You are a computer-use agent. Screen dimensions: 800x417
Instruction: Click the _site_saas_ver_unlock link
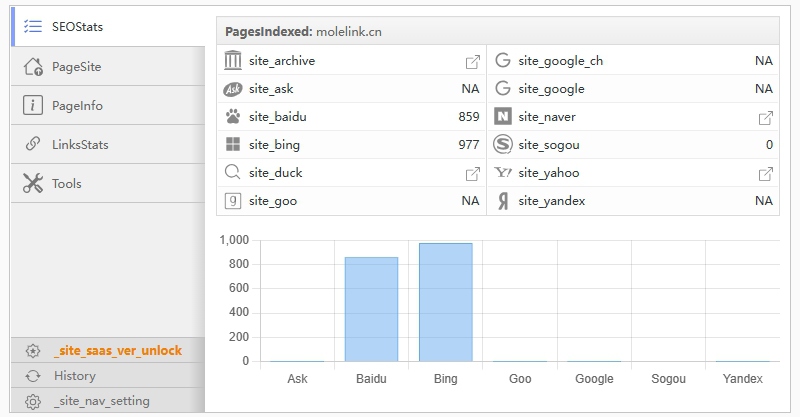coord(118,351)
